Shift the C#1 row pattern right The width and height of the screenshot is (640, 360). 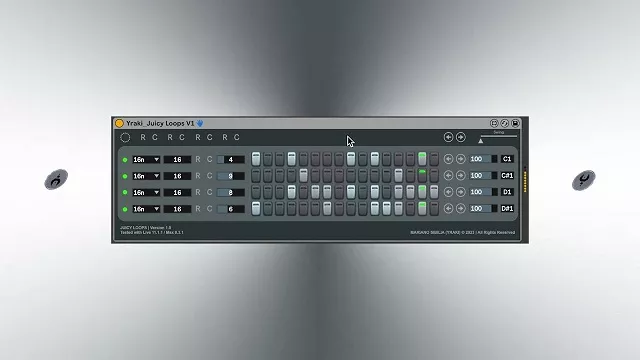click(x=461, y=176)
